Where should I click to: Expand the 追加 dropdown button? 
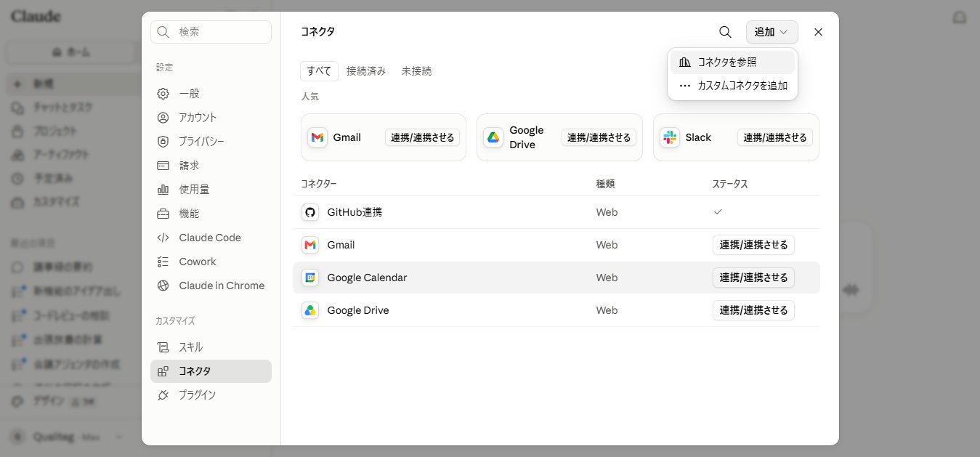(x=772, y=32)
